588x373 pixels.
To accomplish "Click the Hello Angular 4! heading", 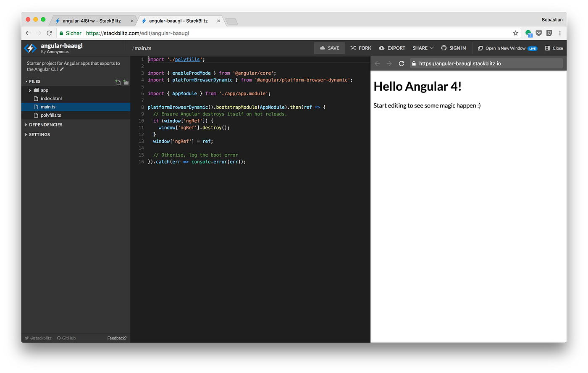I will [x=417, y=86].
